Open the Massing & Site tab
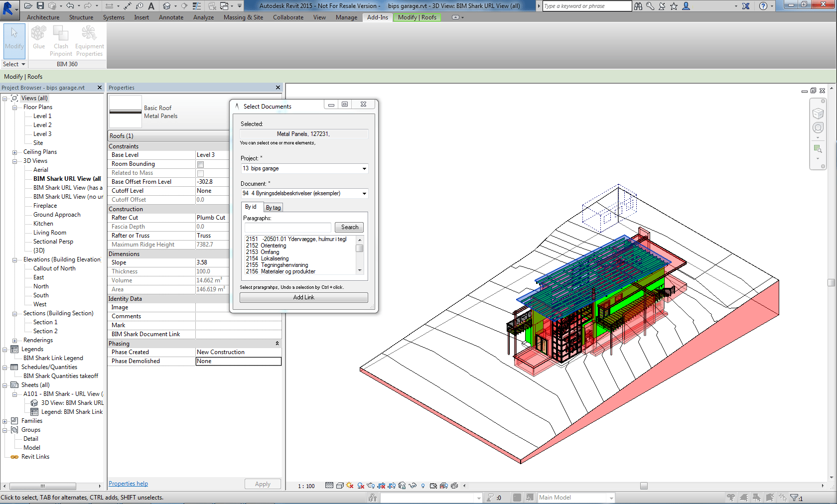This screenshot has width=837, height=504. point(243,17)
